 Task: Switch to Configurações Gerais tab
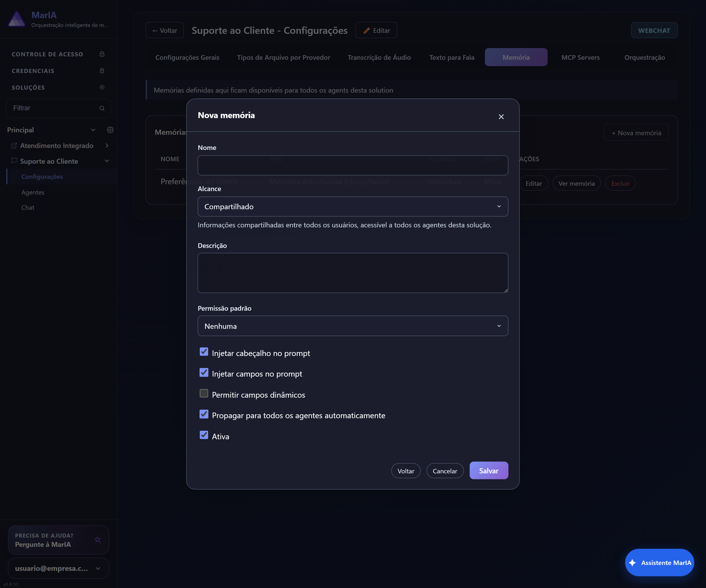coord(187,58)
